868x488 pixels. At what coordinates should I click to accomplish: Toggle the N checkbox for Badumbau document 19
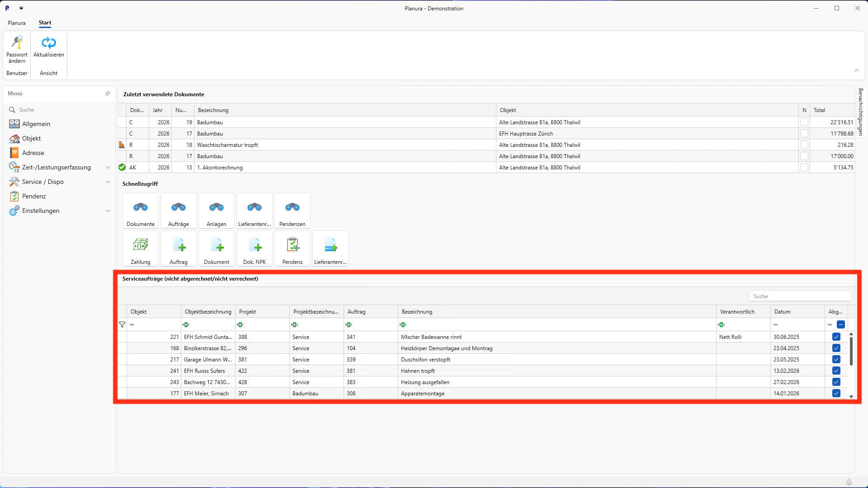click(x=804, y=122)
